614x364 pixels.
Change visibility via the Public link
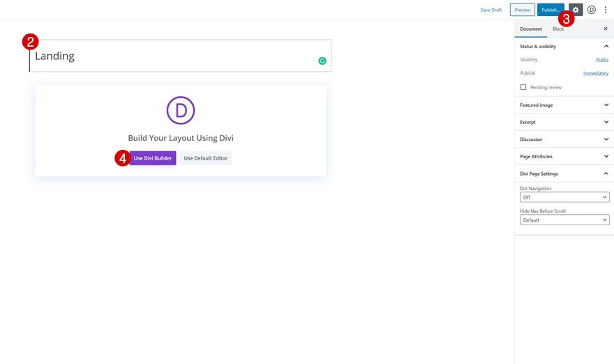click(x=602, y=59)
